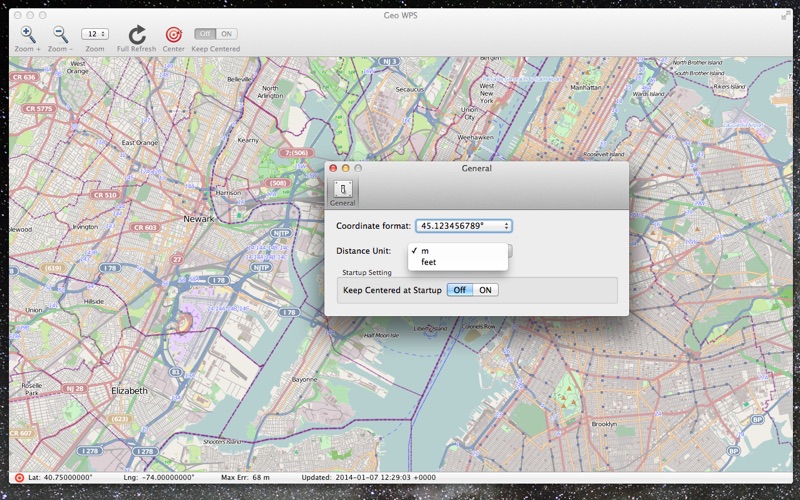Screen dimensions: 800x500
Task: Click the Manhattan label on the map
Action: point(586,87)
